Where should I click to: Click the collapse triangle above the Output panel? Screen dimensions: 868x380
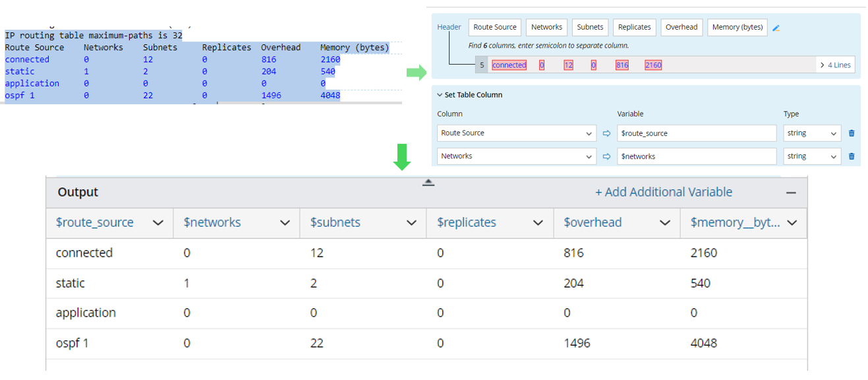(x=428, y=182)
